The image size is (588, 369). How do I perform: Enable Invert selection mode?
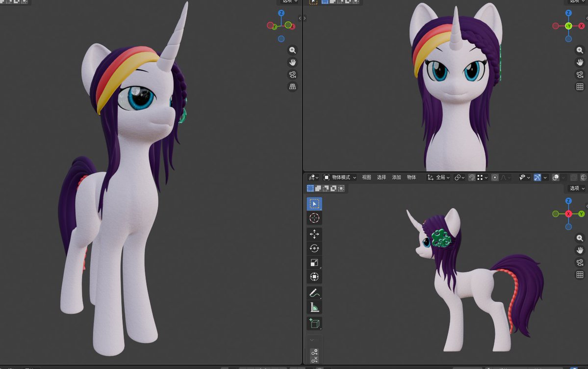[x=333, y=188]
